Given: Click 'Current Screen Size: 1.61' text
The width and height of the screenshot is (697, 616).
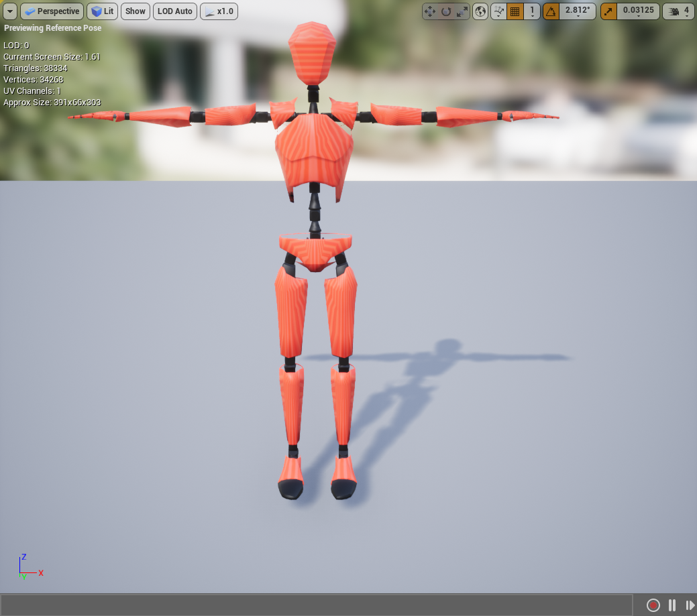Looking at the screenshot, I should pyautogui.click(x=52, y=57).
